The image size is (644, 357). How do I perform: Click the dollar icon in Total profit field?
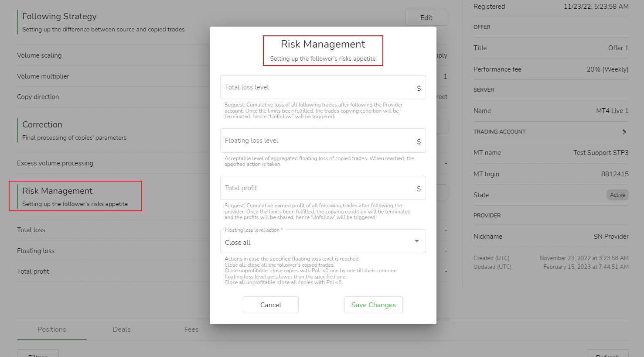point(419,189)
